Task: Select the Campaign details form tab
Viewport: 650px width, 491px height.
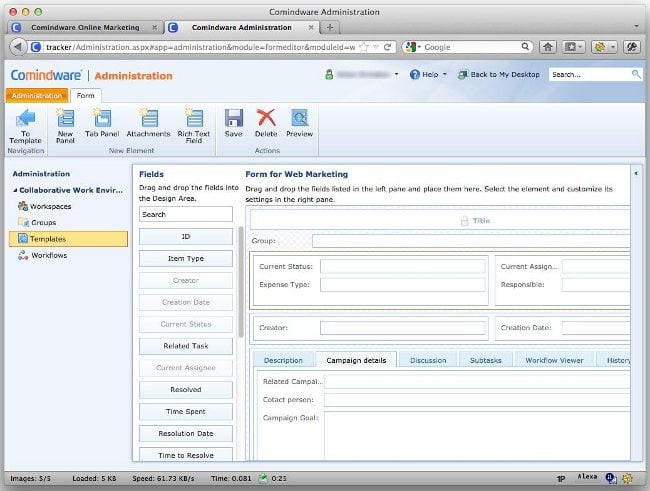Action: click(356, 360)
